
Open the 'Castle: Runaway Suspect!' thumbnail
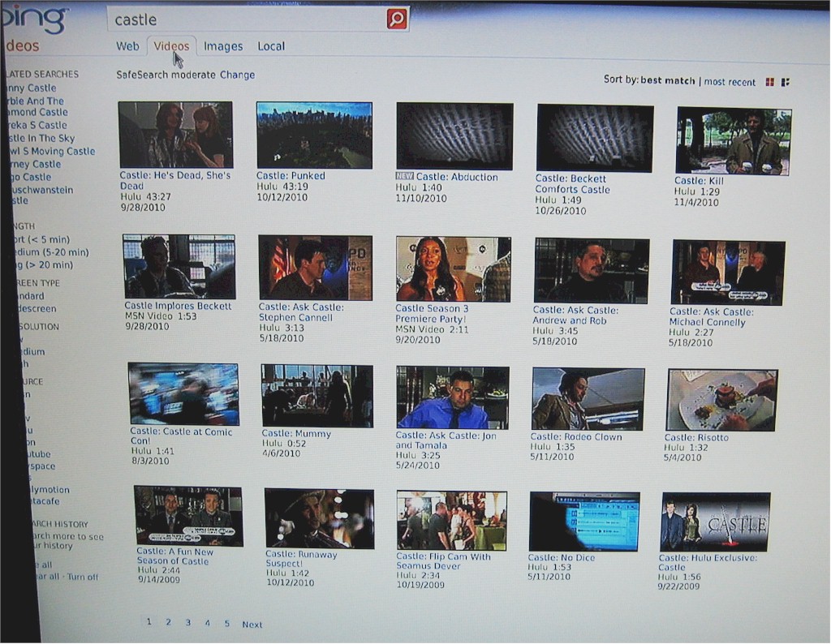pyautogui.click(x=320, y=518)
